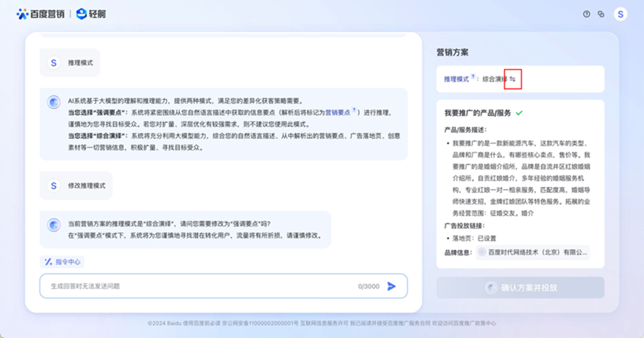This screenshot has height=338, width=644.
Task: Click the overlapping squares icon in top bar
Action: [601, 14]
